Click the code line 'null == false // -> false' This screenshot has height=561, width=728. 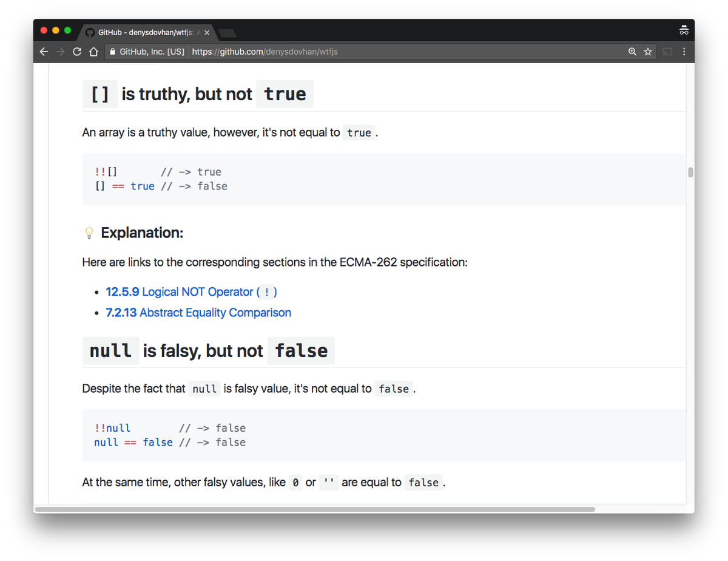coord(170,443)
